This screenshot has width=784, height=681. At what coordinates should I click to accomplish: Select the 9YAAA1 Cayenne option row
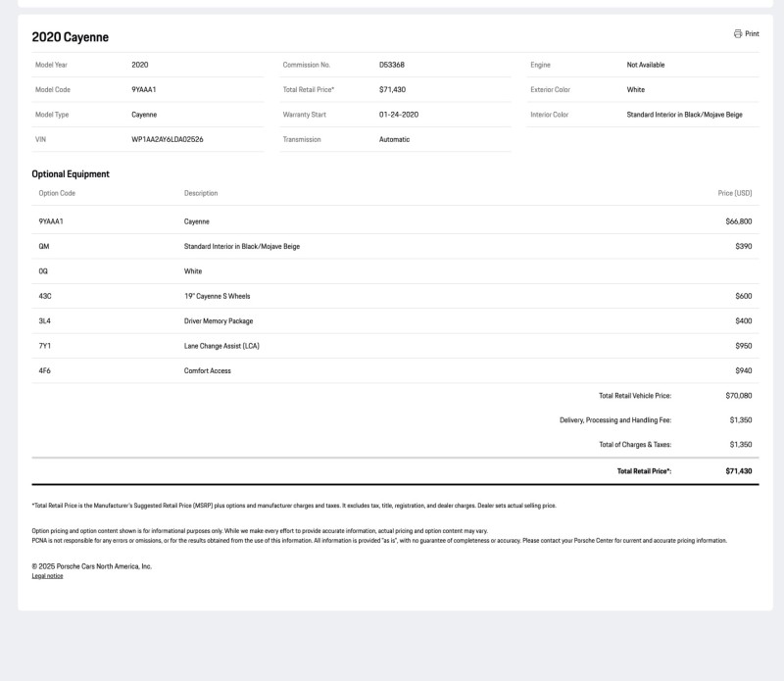(396, 221)
